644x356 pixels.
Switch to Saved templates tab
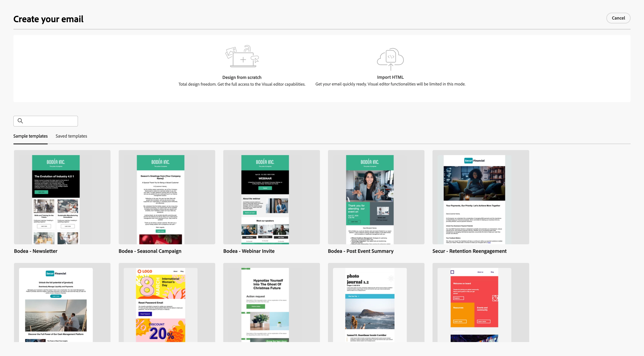coord(71,136)
